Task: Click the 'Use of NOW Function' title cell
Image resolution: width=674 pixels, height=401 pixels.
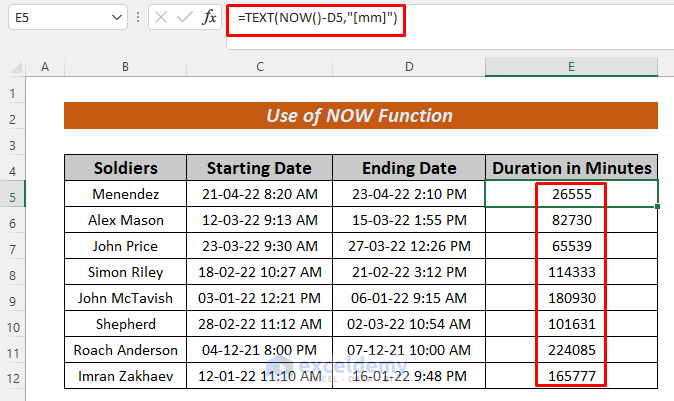Action: [x=361, y=116]
